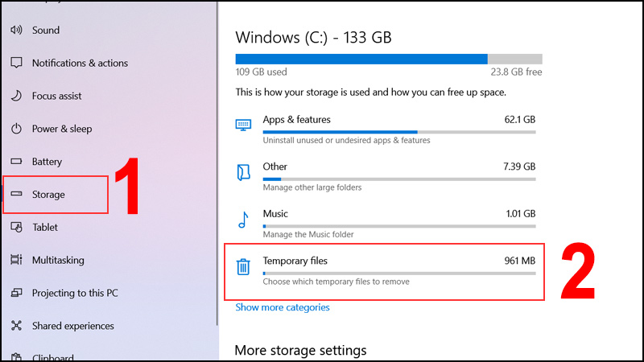Click the Shared experiences icon
Viewport: 644px width, 362px height.
click(15, 327)
